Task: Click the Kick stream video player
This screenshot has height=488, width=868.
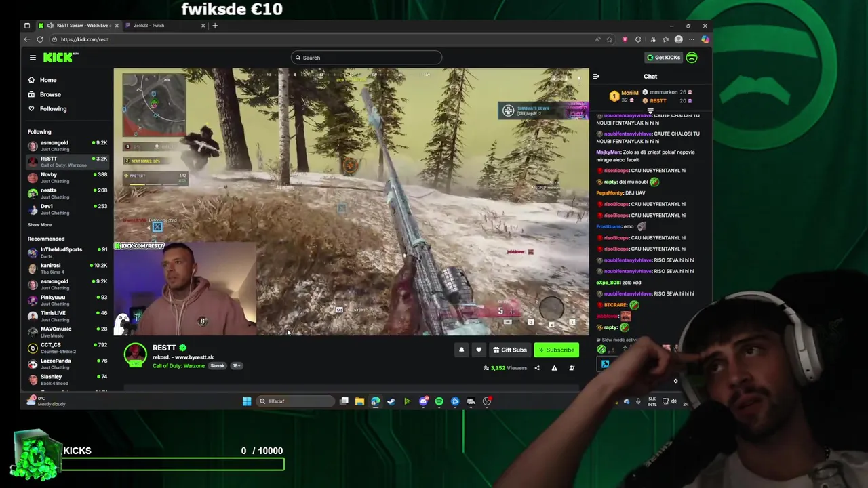Action: click(x=351, y=201)
